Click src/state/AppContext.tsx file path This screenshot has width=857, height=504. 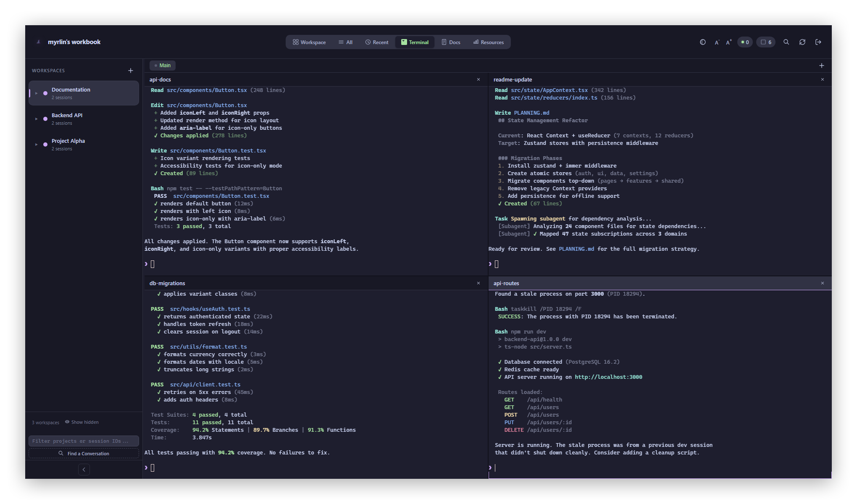tap(549, 90)
